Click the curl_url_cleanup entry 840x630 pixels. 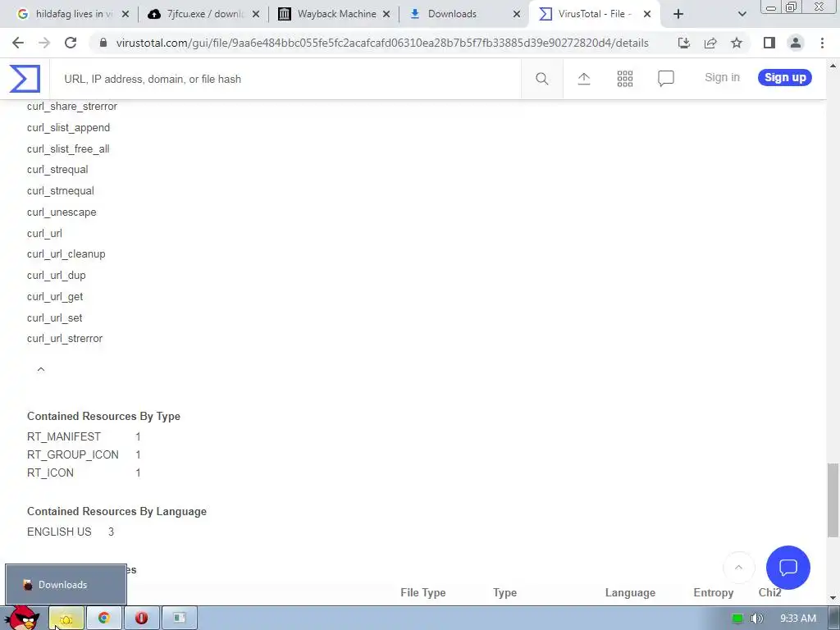tap(66, 254)
